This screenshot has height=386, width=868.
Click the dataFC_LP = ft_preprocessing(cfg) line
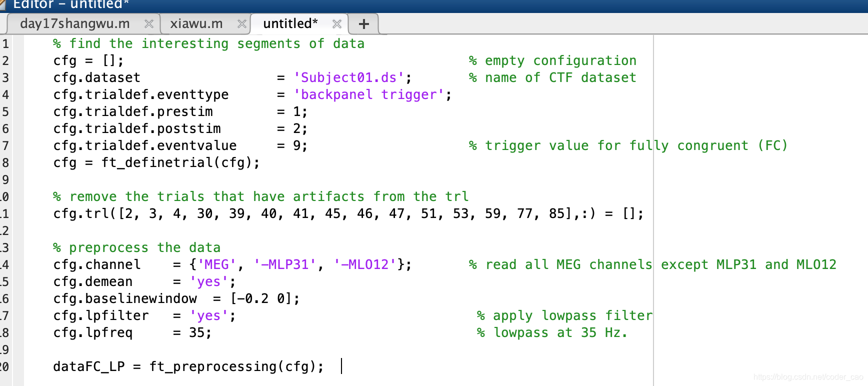188,366
